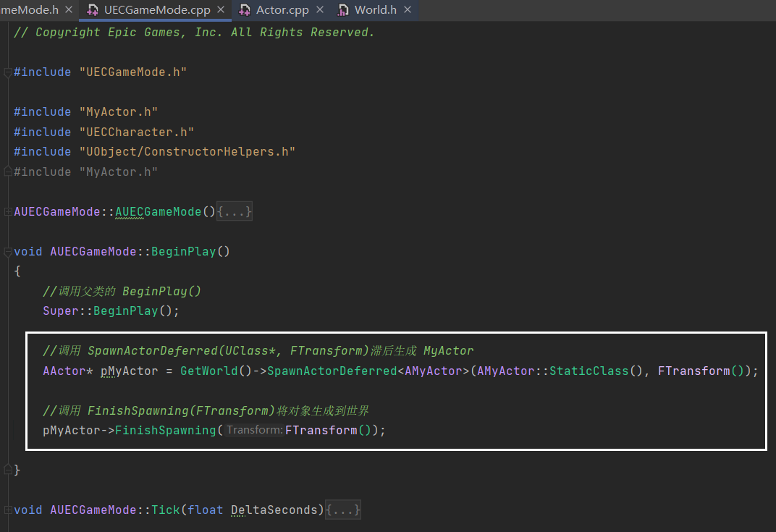The image size is (776, 532).
Task: Click the BeginPlay closing brace fold marker
Action: (8, 469)
